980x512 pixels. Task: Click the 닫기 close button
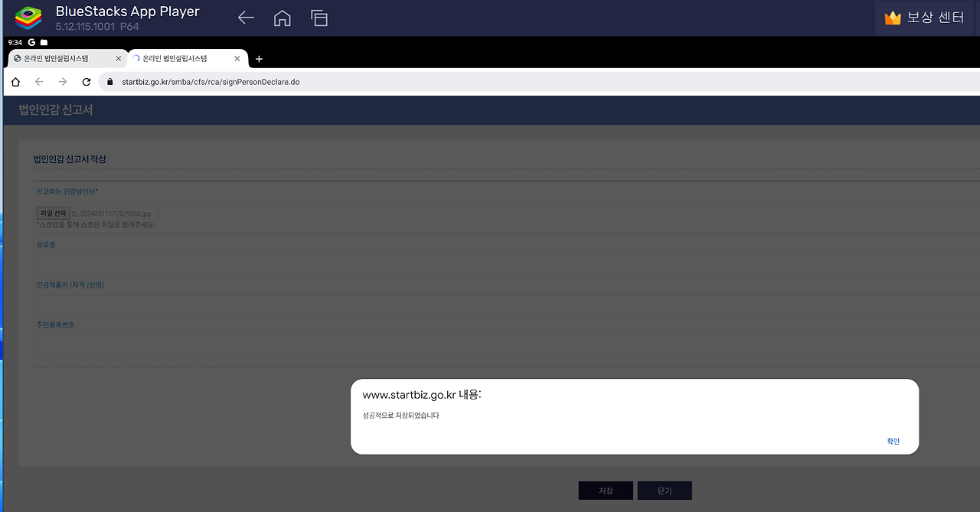(665, 491)
